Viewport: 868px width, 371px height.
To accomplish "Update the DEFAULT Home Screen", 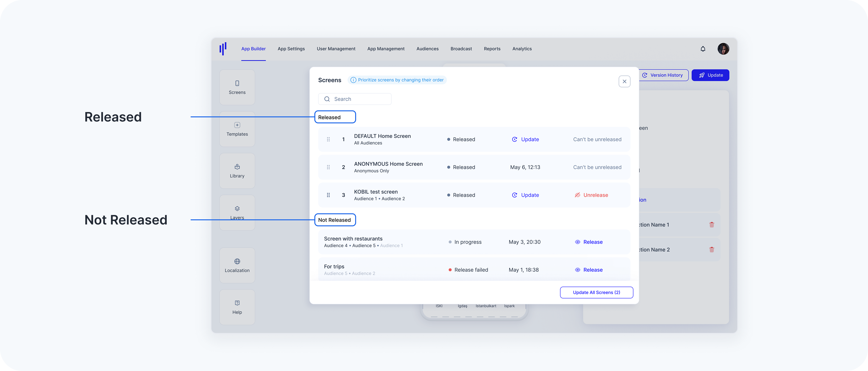I will coord(525,140).
